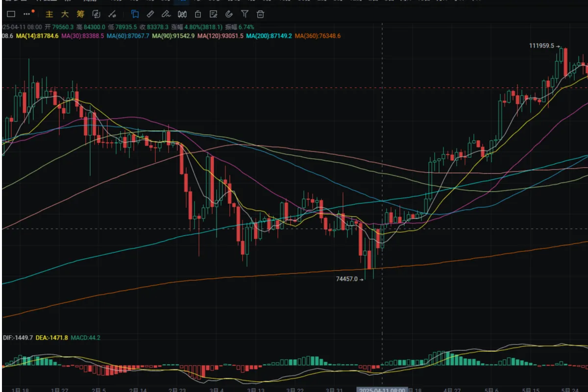Toggle the 主 indicator button
Viewport: 588px width, 392px height.
[x=49, y=14]
